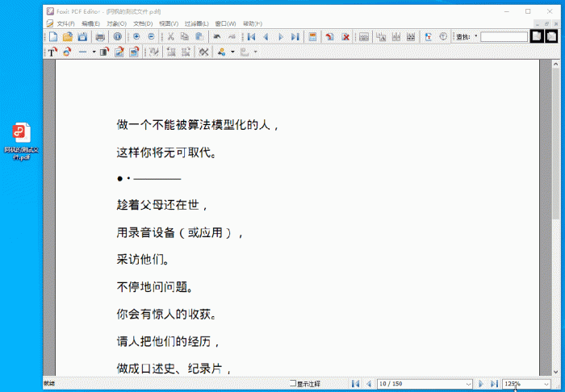Image resolution: width=565 pixels, height=392 pixels.
Task: Go to first page in status bar
Action: pos(355,384)
